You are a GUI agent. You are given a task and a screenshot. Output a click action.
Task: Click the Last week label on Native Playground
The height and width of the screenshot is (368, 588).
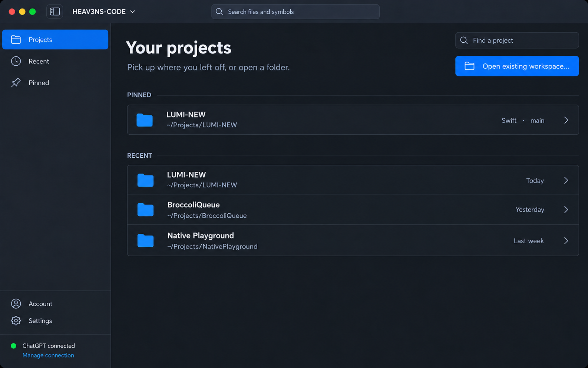click(529, 241)
